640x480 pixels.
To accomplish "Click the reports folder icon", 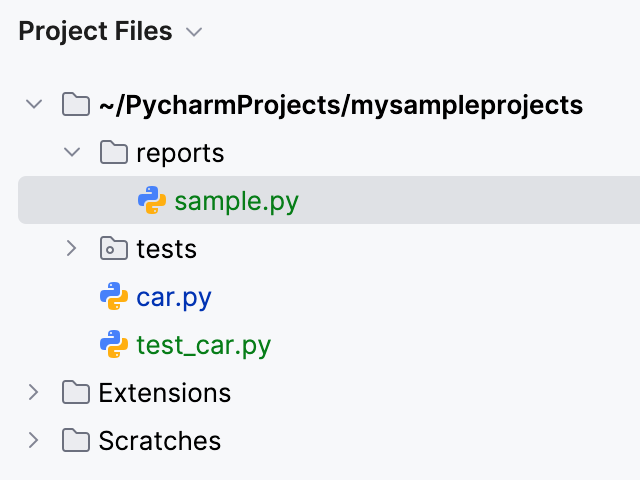I will pyautogui.click(x=114, y=153).
